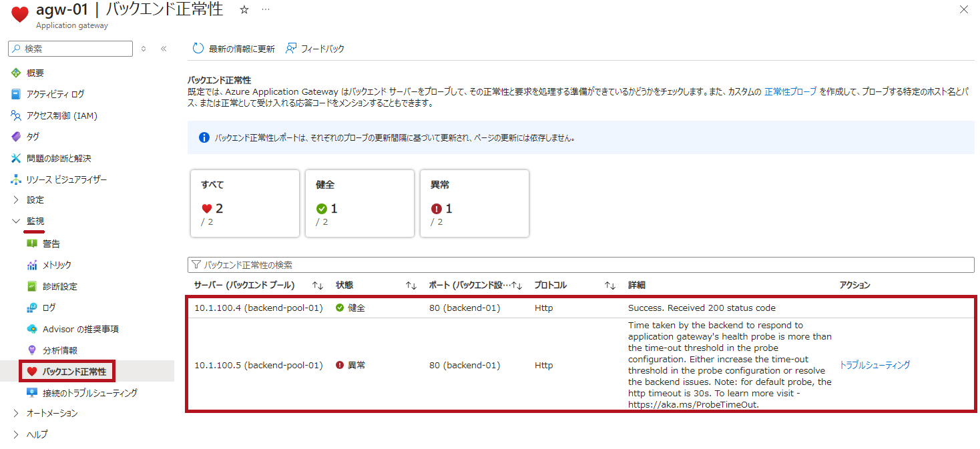
Task: Click the メトリック chart icon
Action: [x=32, y=265]
